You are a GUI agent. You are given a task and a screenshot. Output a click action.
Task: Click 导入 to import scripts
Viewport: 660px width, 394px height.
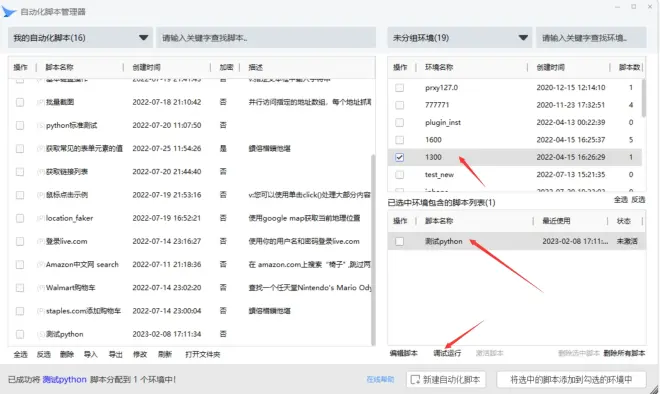[90, 354]
